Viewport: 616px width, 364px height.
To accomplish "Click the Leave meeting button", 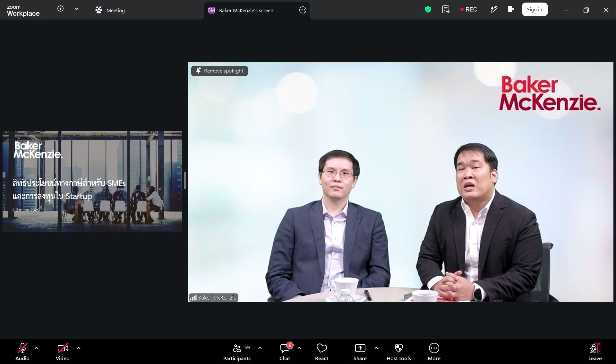I will (x=595, y=351).
